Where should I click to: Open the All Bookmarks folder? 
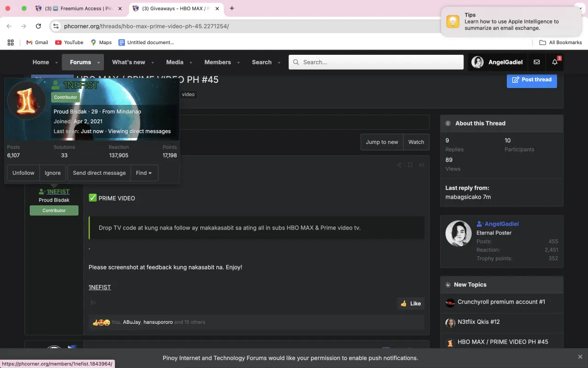point(560,42)
